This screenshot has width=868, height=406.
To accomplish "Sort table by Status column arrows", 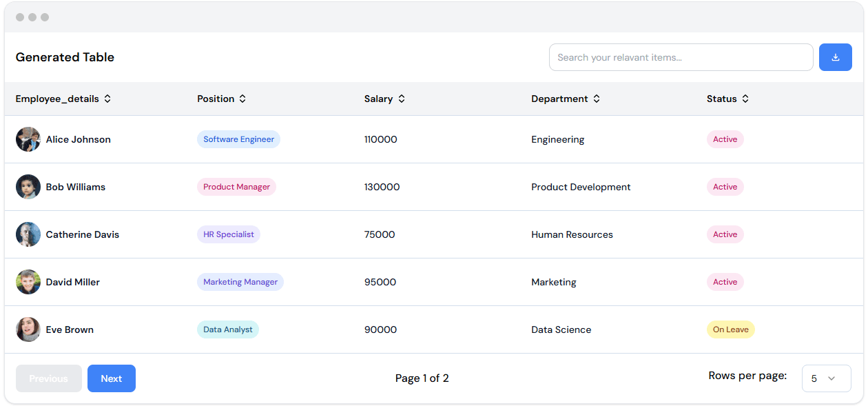I will point(745,99).
